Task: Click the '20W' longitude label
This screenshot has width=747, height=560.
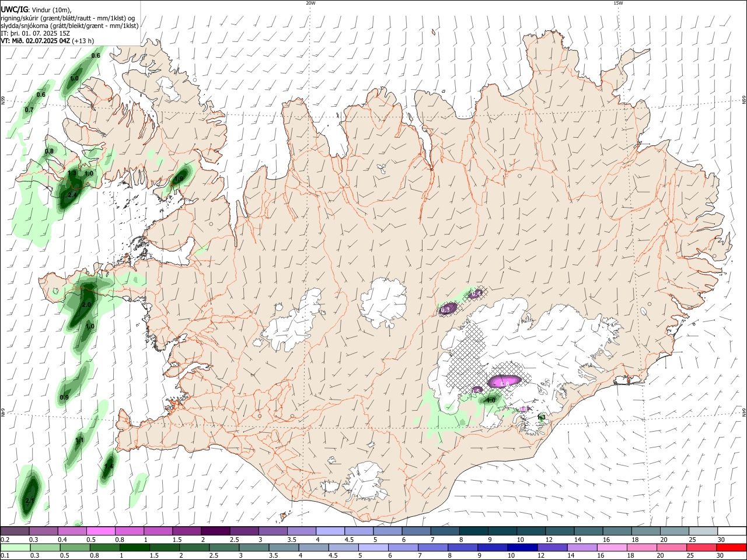Action: (x=310, y=3)
